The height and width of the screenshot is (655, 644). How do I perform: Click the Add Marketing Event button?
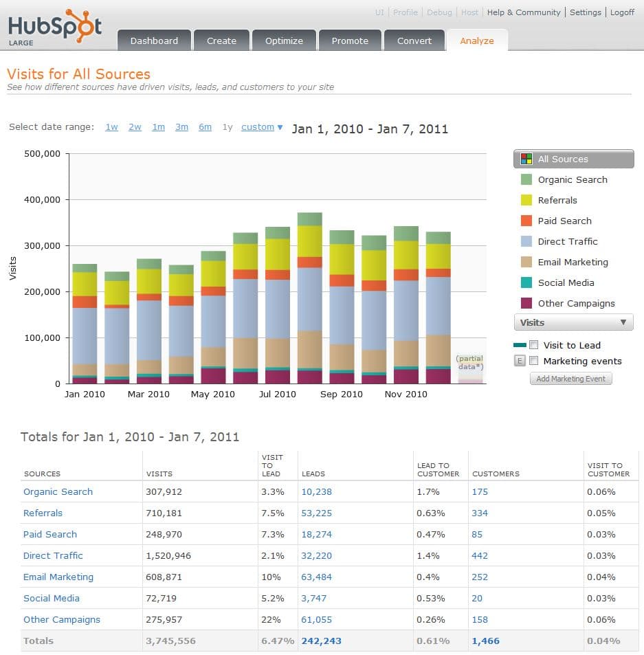(x=570, y=379)
